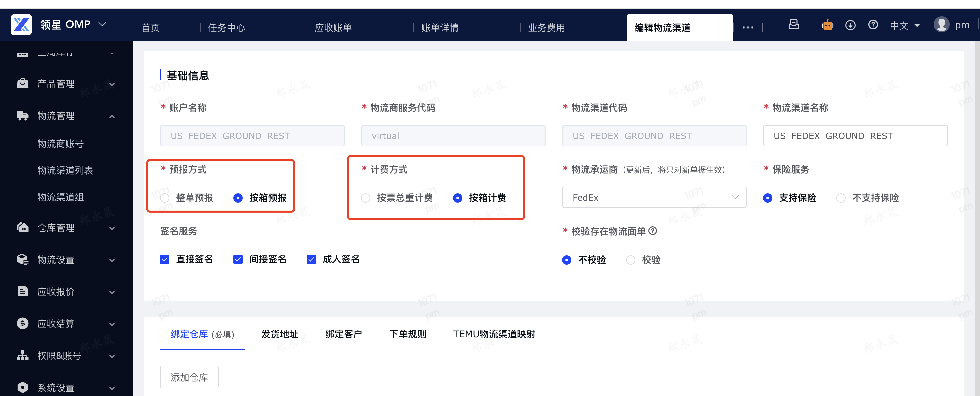Select the 整单预报 radio option
Viewport: 980px width, 396px height.
point(165,198)
